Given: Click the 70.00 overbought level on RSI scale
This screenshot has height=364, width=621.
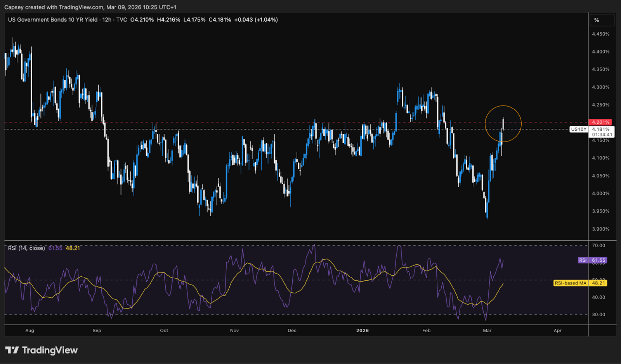Looking at the screenshot, I should click(598, 245).
